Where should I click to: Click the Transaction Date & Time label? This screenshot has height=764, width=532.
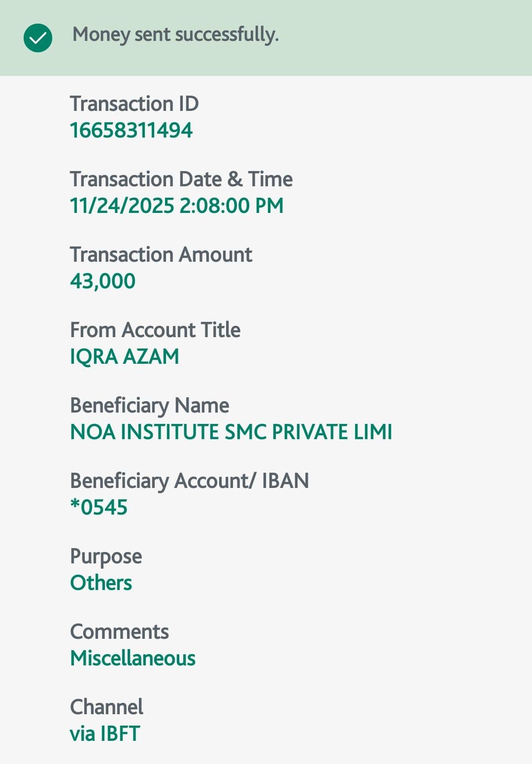tap(181, 179)
